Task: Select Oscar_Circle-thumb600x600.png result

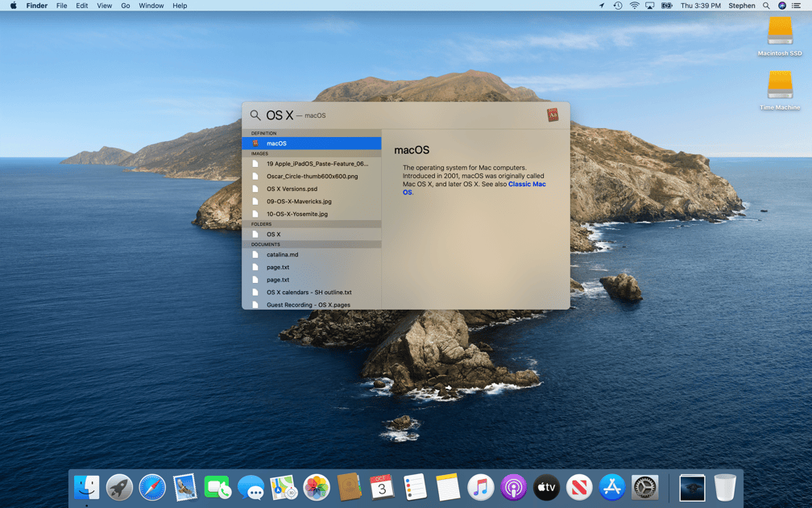Action: click(312, 177)
